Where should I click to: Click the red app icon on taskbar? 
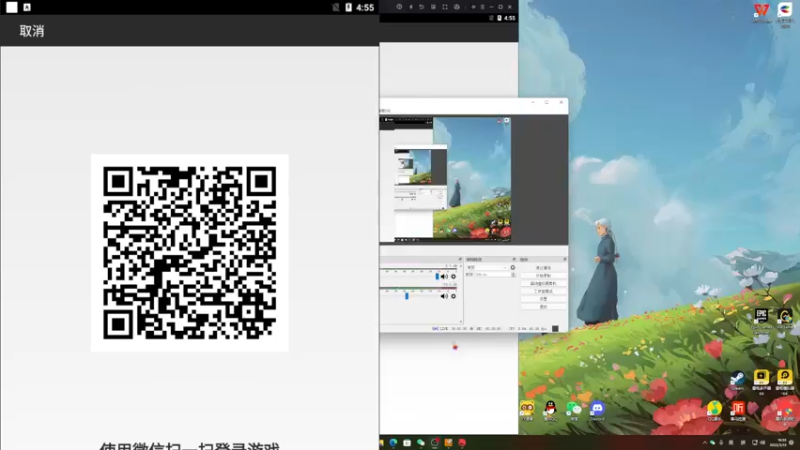click(462, 443)
